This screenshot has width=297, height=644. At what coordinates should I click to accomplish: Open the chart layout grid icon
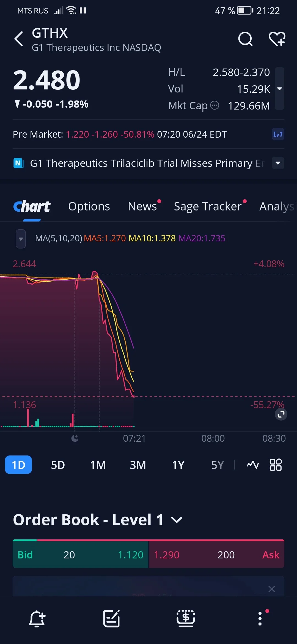click(x=276, y=465)
